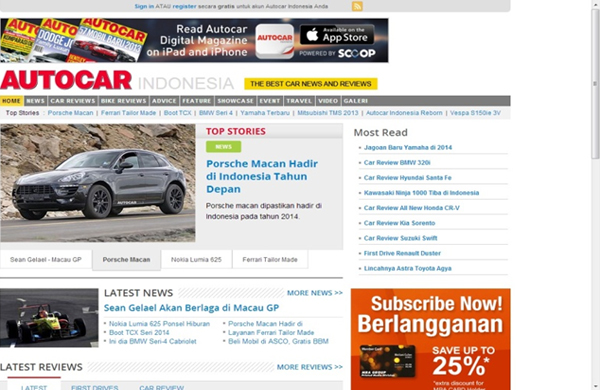Click the orange RSS feed icon

[x=357, y=6]
